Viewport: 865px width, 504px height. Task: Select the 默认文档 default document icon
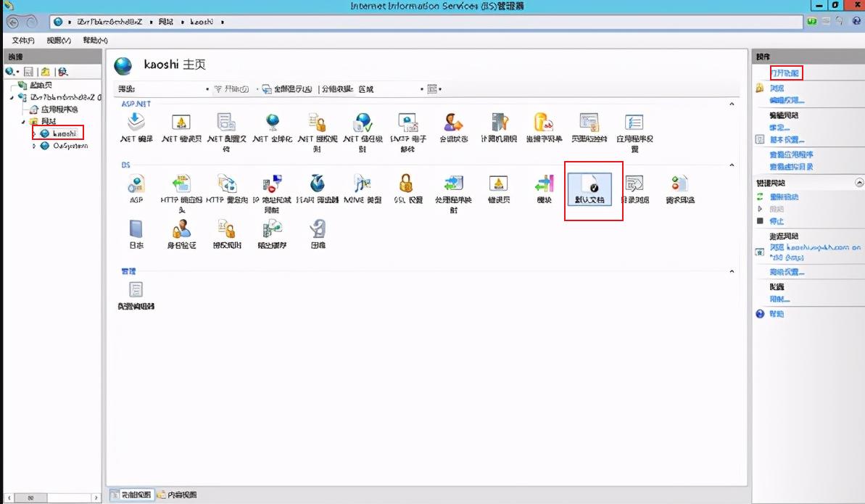point(589,189)
